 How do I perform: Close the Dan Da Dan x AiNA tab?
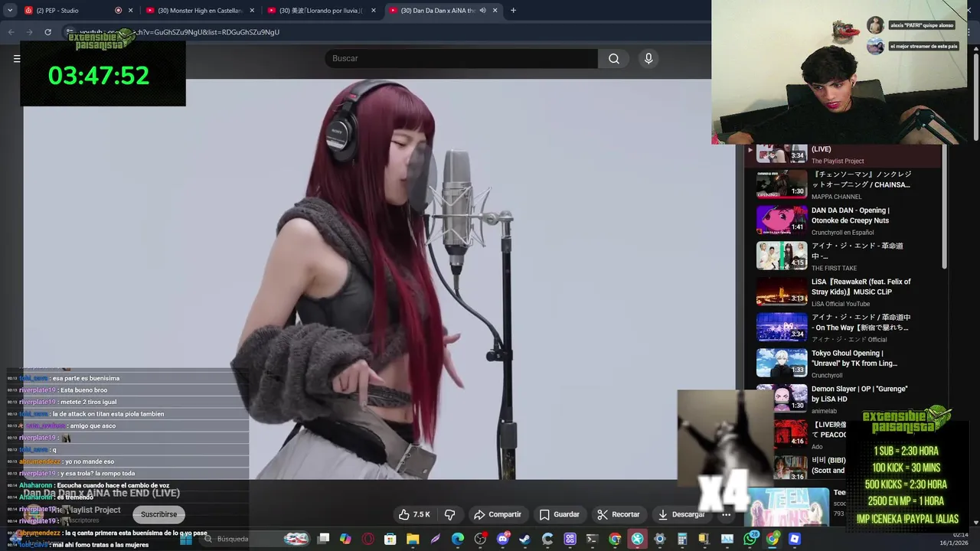click(495, 11)
